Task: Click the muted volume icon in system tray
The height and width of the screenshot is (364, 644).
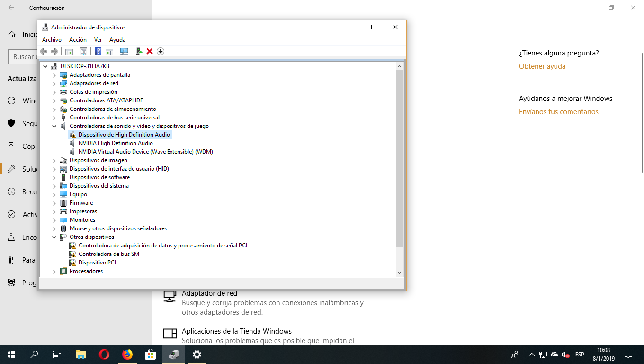Action: (x=565, y=355)
